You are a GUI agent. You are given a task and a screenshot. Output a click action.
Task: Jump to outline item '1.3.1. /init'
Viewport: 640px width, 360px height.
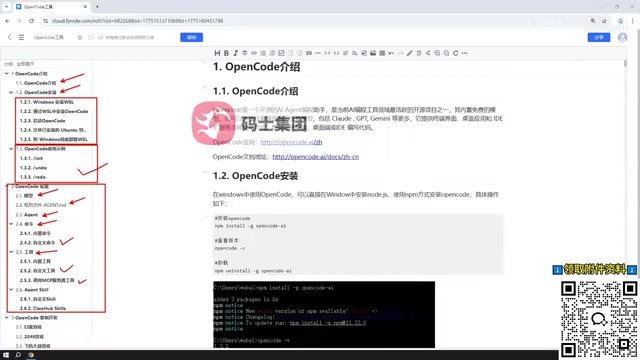pyautogui.click(x=31, y=158)
